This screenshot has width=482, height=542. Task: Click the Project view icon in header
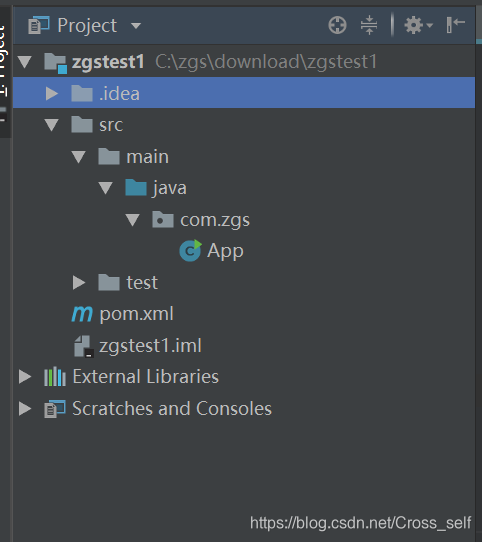[x=39, y=25]
